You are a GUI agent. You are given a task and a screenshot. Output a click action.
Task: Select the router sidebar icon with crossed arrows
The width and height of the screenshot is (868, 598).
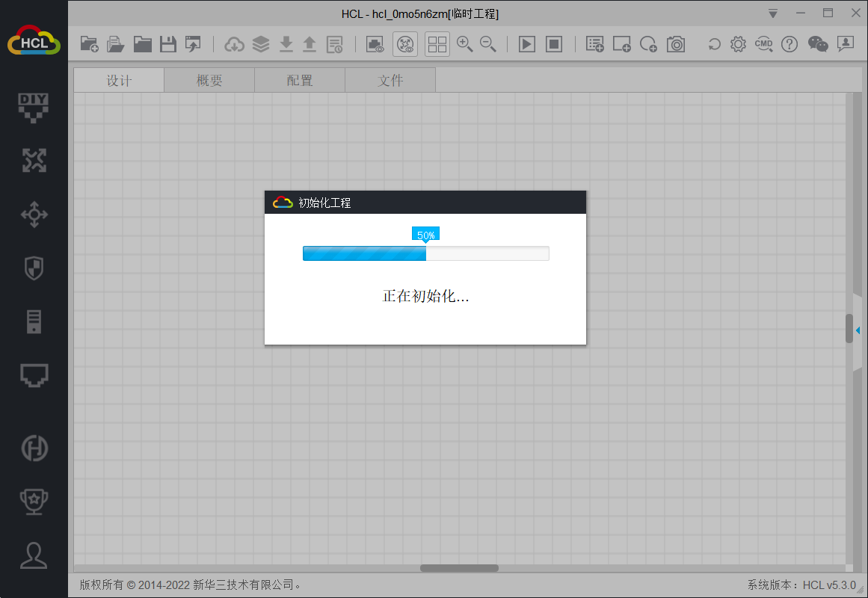click(x=34, y=161)
